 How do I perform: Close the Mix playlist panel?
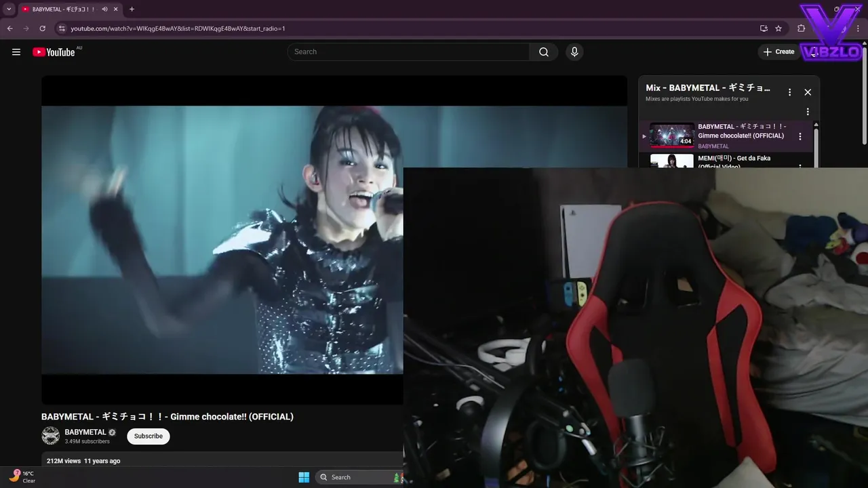(x=808, y=92)
